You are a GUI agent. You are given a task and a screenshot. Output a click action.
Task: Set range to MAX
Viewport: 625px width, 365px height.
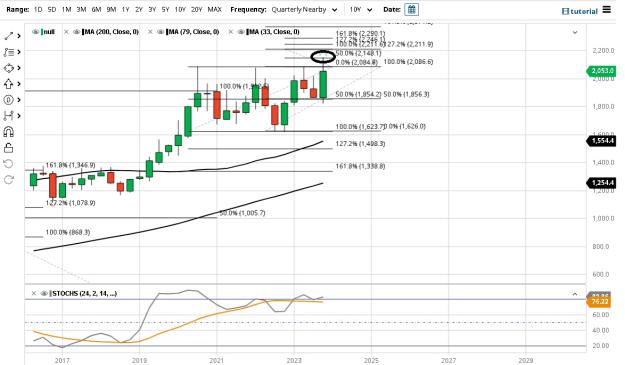tap(214, 10)
